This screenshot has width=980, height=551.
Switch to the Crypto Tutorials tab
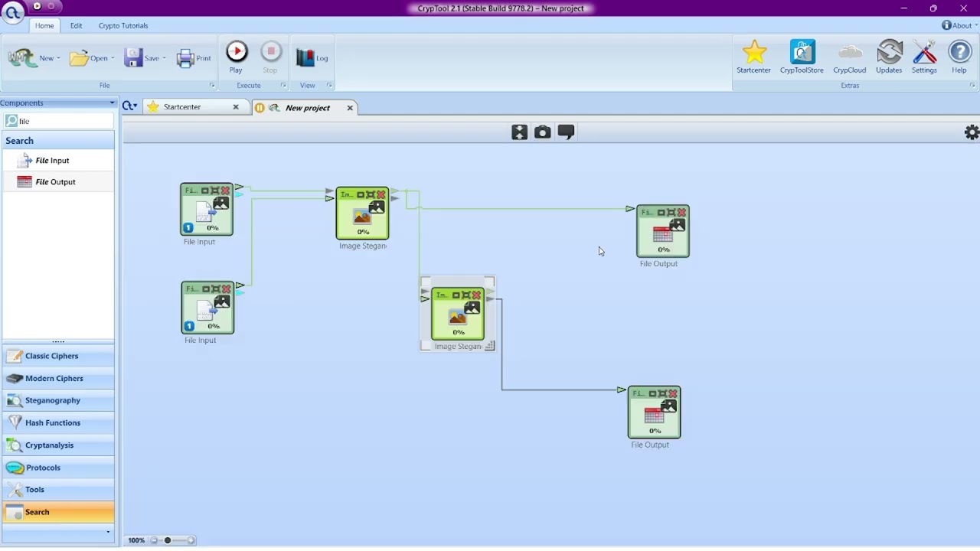pos(123,25)
